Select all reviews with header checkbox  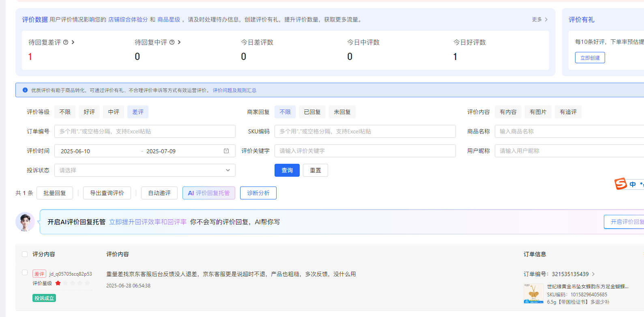point(25,254)
